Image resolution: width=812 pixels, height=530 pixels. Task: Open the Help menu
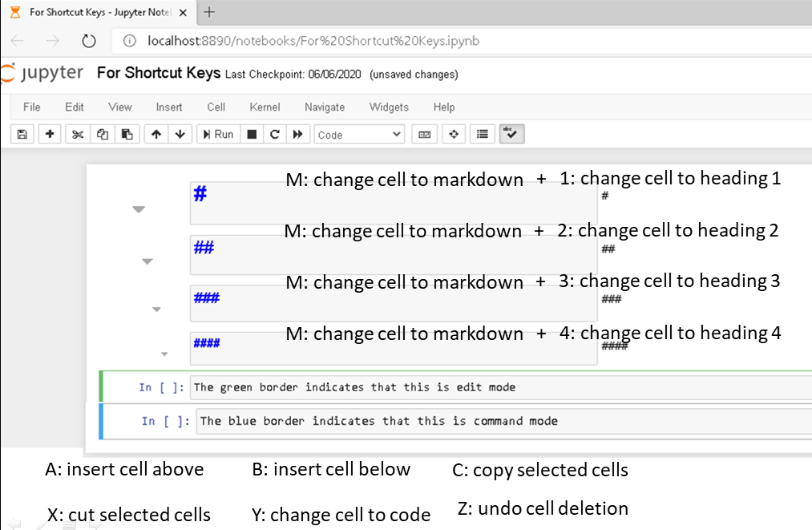(x=443, y=107)
